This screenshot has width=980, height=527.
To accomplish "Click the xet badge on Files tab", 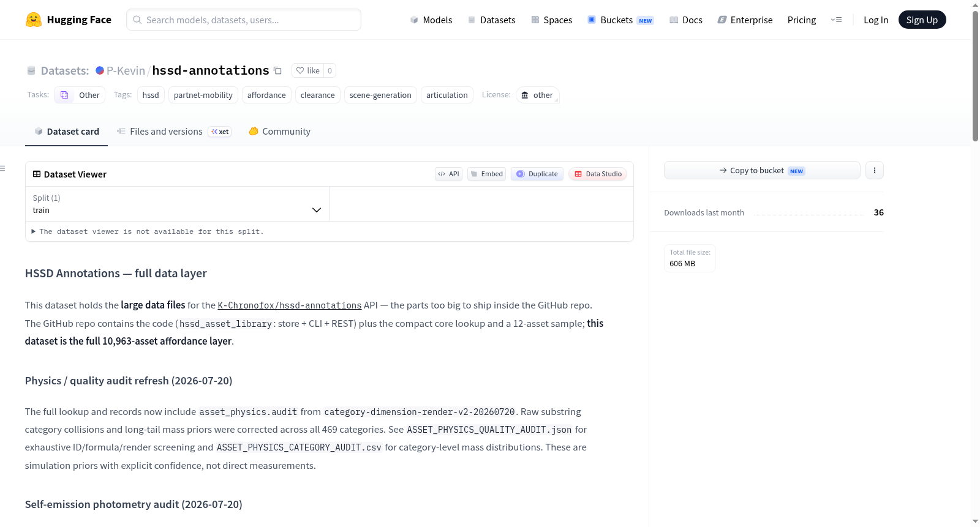I will click(x=220, y=132).
